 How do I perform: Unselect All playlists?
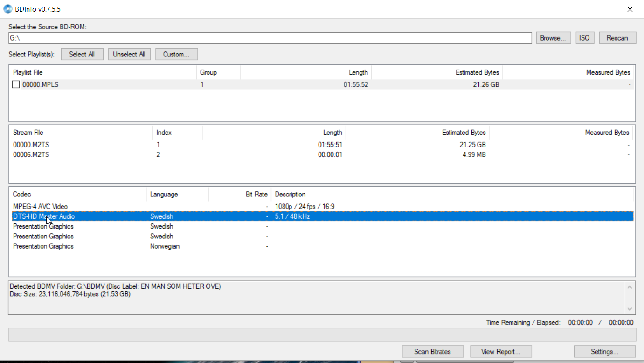[x=129, y=54]
